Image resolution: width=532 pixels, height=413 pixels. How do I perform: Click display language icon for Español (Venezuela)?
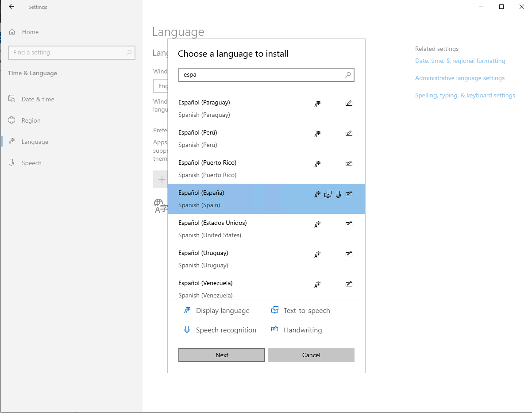point(317,285)
